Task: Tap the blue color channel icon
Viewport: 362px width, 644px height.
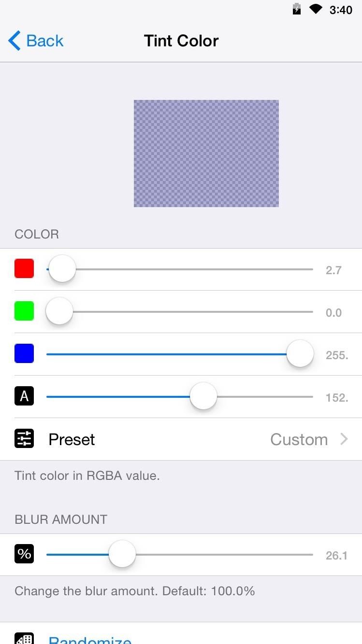Action: [24, 353]
